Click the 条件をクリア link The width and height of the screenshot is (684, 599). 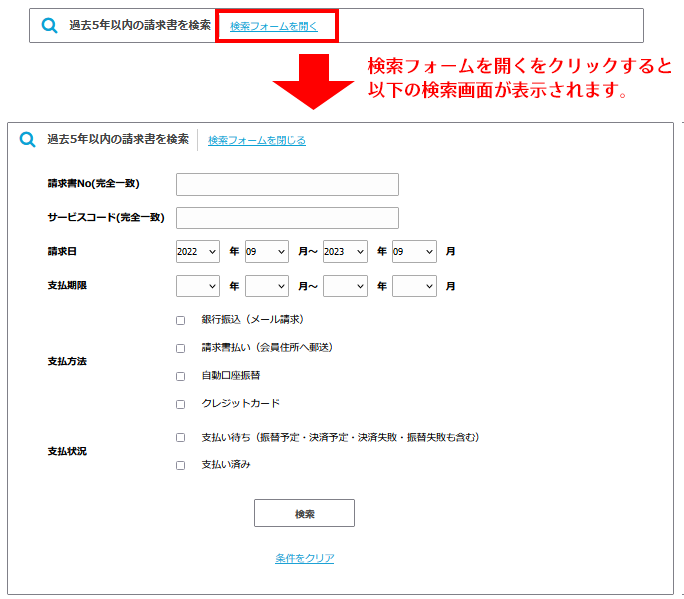[305, 558]
